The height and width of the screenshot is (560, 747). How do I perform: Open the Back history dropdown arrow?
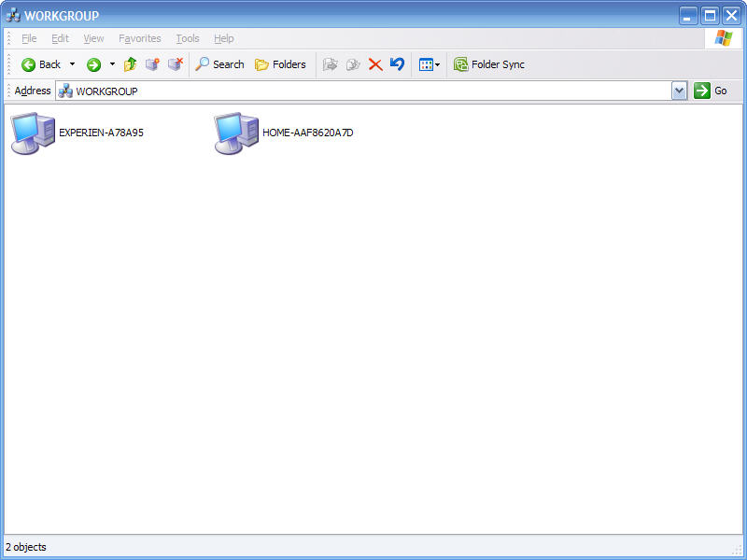73,64
